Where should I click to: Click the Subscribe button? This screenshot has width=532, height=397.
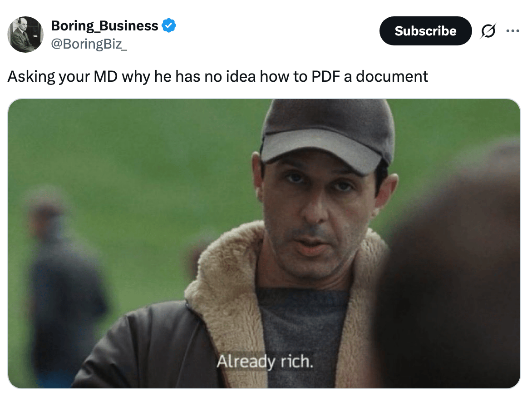[x=425, y=31]
